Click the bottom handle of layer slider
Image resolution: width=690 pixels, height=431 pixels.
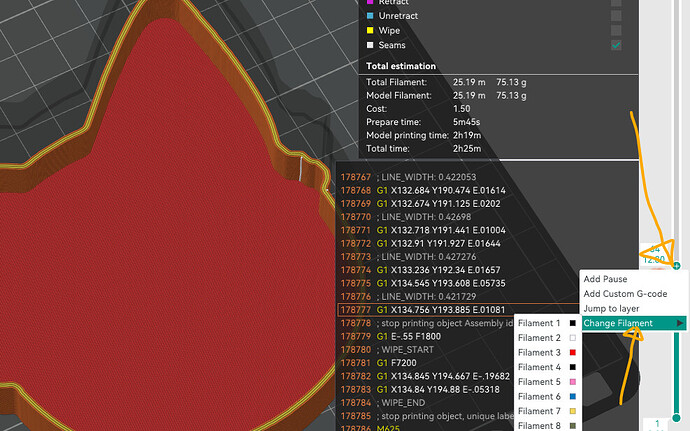point(676,417)
